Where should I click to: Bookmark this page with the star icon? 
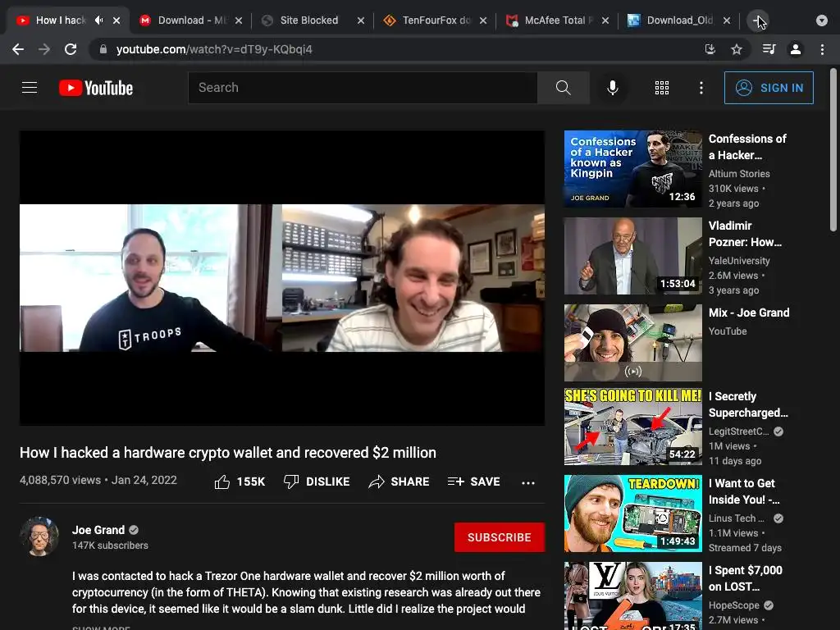click(737, 49)
